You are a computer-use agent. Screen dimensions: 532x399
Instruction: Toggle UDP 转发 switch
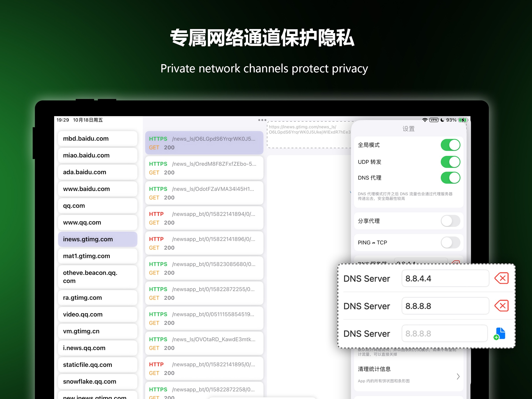tap(450, 162)
